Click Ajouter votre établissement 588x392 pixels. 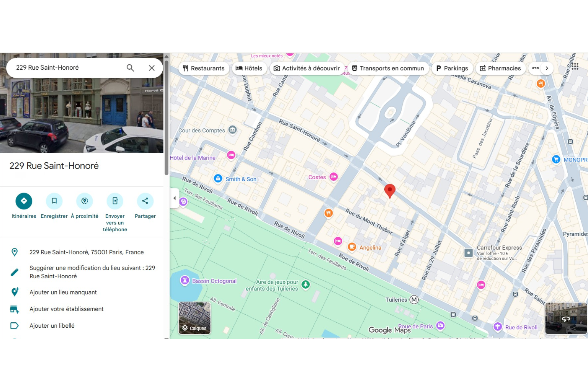(66, 309)
